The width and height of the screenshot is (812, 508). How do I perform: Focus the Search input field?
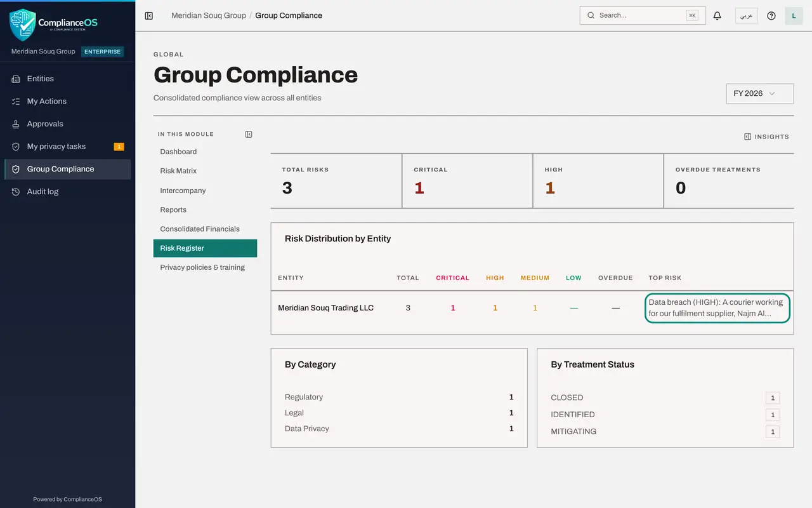click(x=643, y=15)
